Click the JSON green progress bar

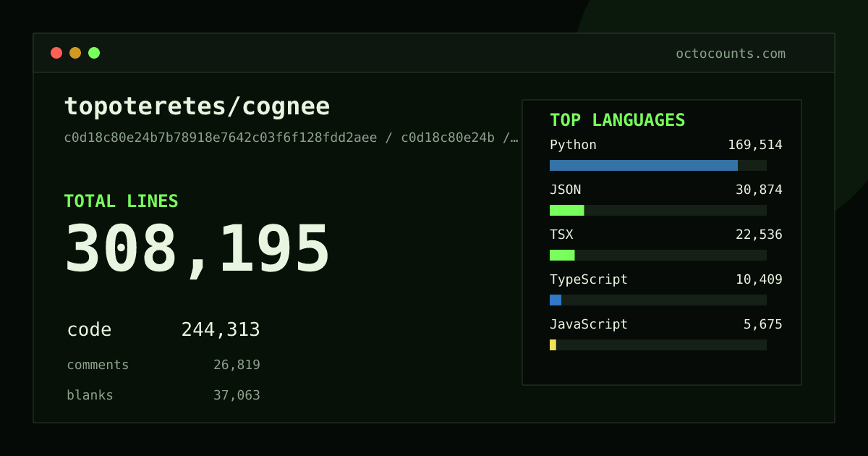(x=567, y=210)
